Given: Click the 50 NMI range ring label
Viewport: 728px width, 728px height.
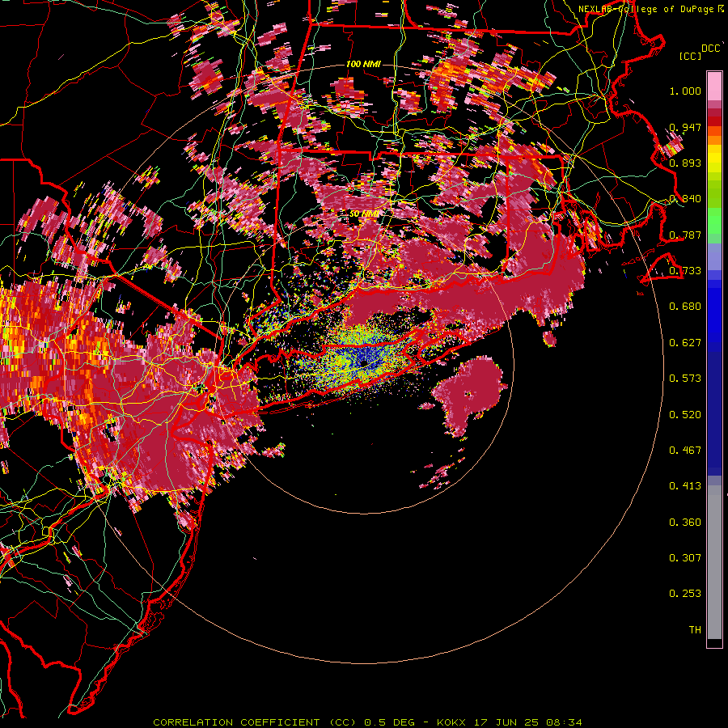Looking at the screenshot, I should 365,214.
